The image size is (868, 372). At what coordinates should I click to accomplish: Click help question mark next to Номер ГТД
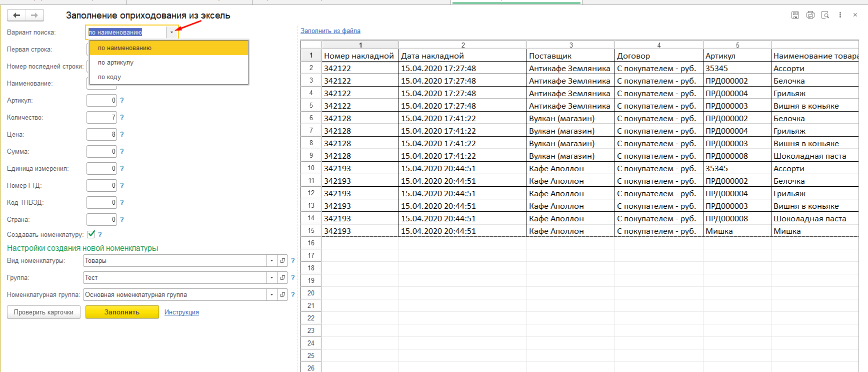[122, 185]
